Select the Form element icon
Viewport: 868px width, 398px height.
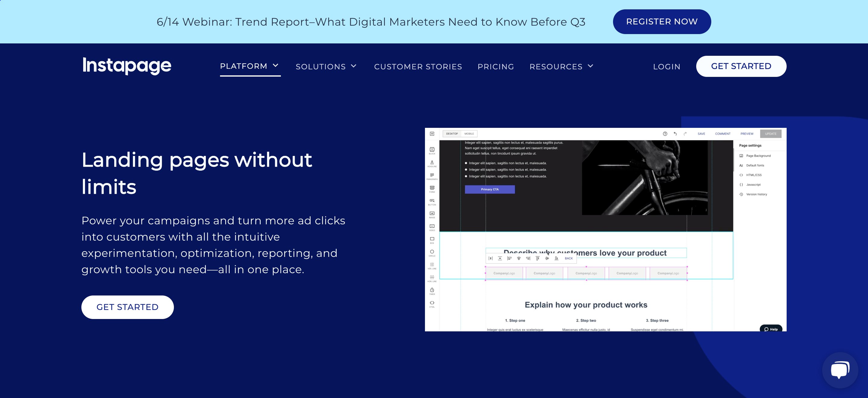[x=432, y=189]
